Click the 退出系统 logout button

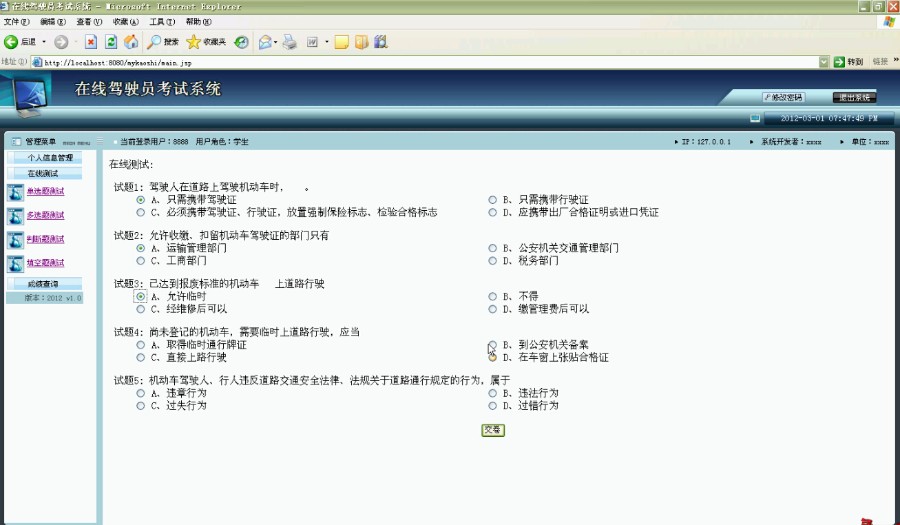click(855, 97)
